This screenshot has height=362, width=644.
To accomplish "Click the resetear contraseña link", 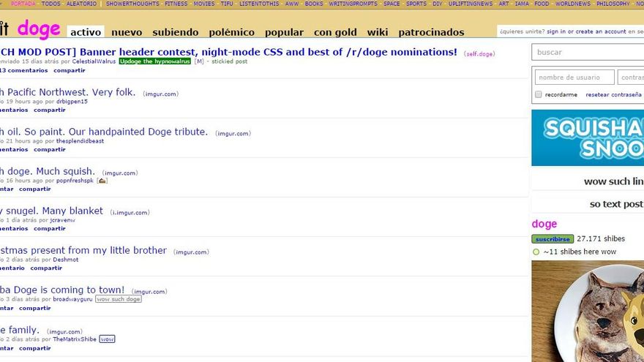I will [614, 95].
